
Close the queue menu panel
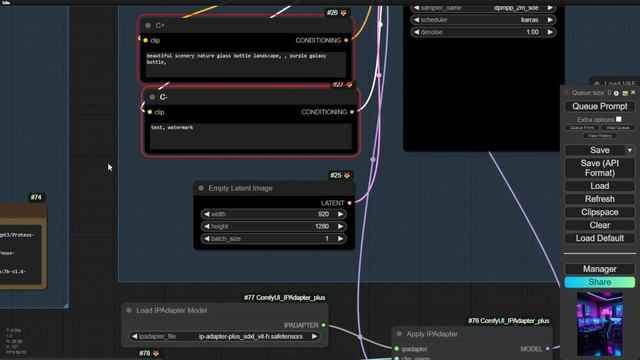(633, 93)
